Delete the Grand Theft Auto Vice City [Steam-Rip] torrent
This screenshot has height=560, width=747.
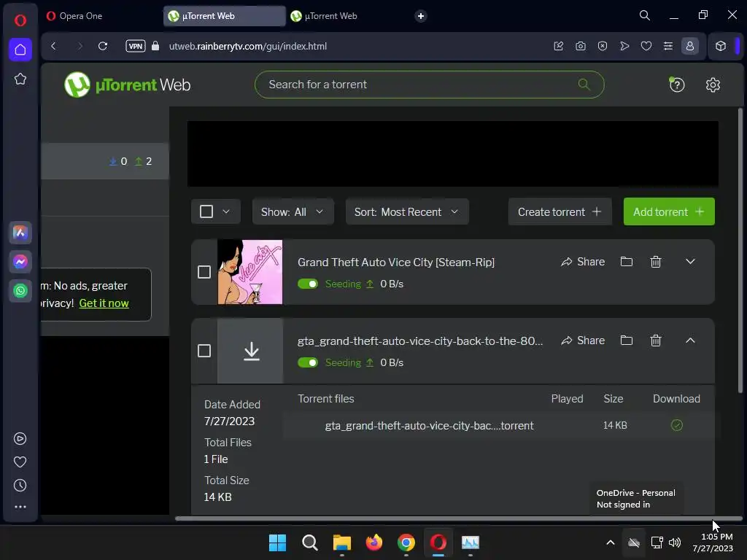click(x=656, y=262)
